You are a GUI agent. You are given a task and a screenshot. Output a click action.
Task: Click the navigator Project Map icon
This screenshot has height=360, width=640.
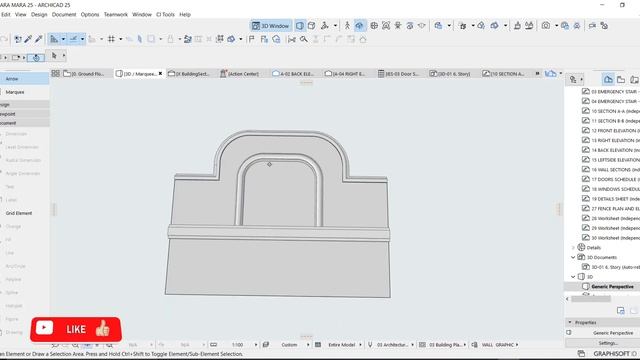(608, 80)
